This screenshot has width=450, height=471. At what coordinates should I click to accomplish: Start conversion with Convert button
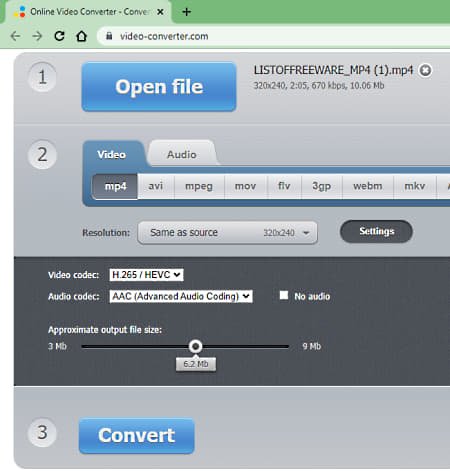pos(137,436)
